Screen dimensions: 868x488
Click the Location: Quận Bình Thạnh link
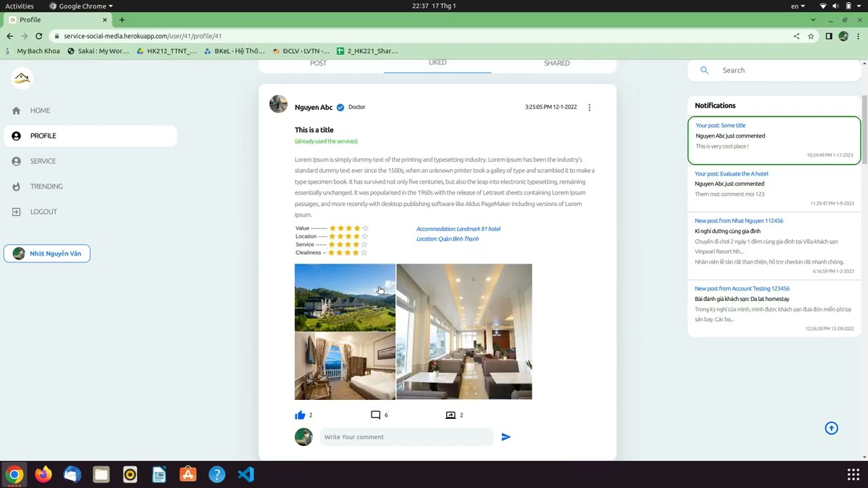[x=448, y=239]
